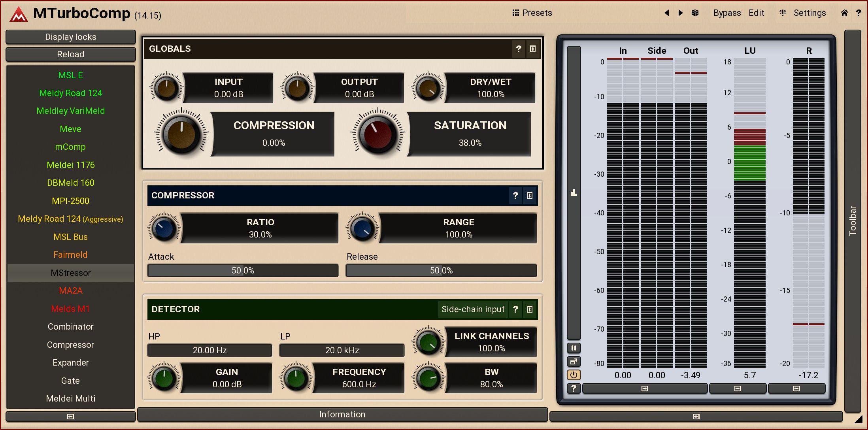Pause the meters display
The image size is (868, 430).
pos(574,348)
